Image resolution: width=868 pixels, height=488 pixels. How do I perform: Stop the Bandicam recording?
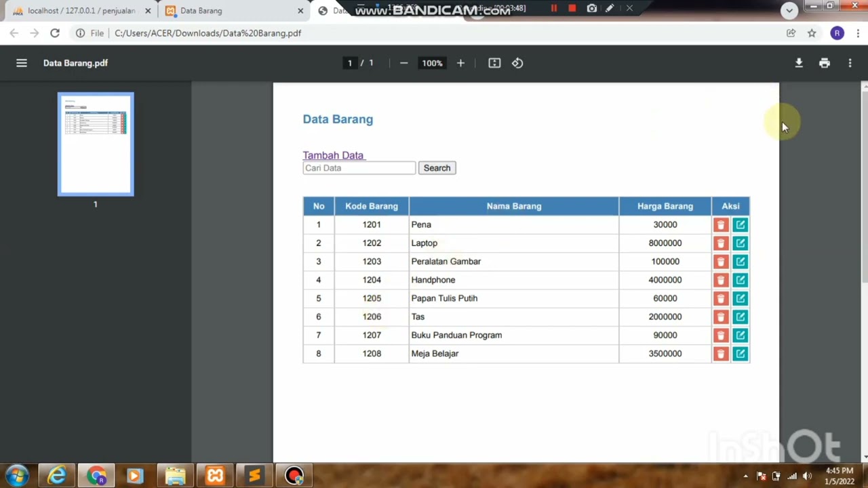(x=572, y=8)
